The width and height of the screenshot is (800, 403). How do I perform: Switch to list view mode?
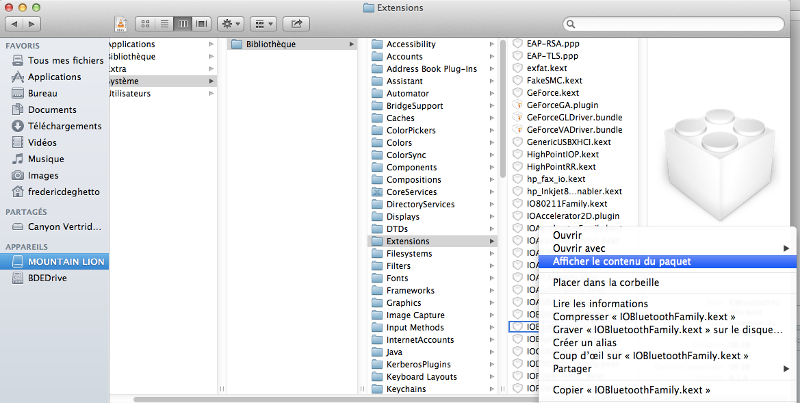164,24
